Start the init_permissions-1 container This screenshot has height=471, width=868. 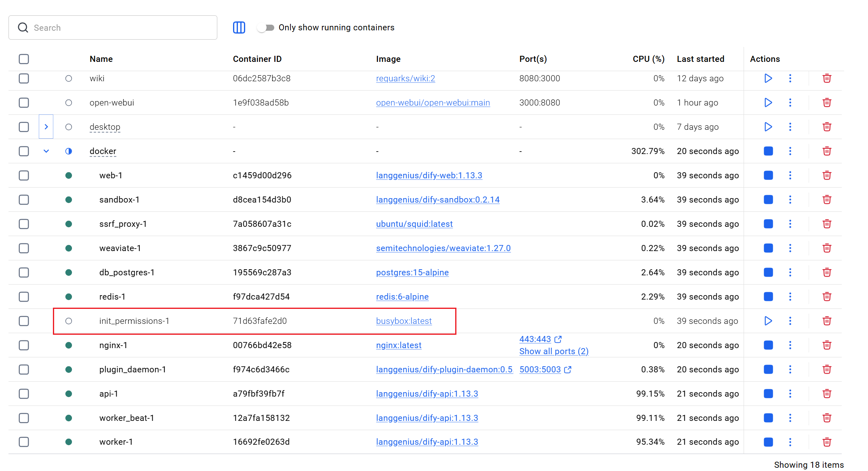click(768, 321)
